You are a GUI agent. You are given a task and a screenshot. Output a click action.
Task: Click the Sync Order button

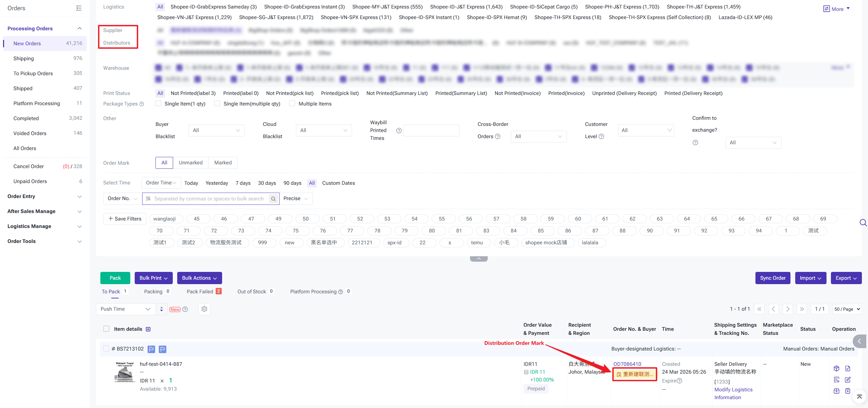772,278
